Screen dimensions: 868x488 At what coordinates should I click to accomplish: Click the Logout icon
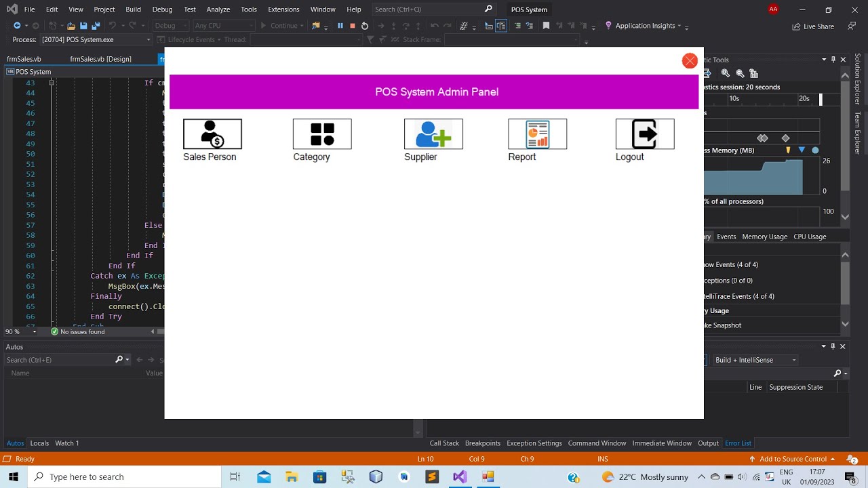pyautogui.click(x=645, y=134)
